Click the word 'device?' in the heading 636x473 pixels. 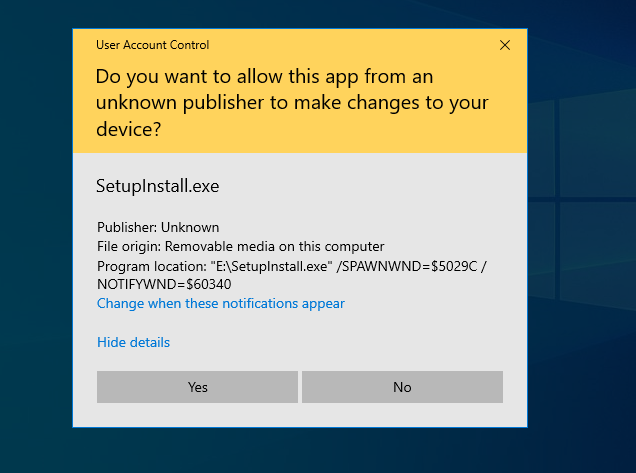coord(129,129)
